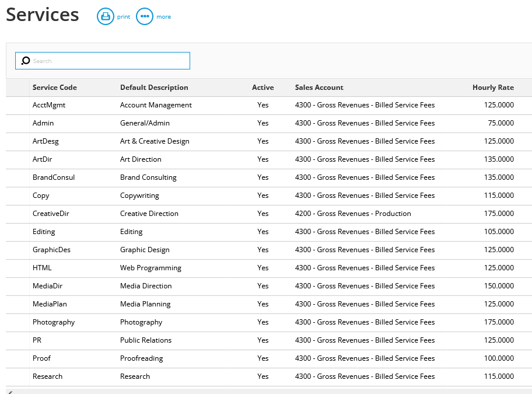Image resolution: width=532 pixels, height=394 pixels.
Task: Click the print icon
Action: [106, 16]
